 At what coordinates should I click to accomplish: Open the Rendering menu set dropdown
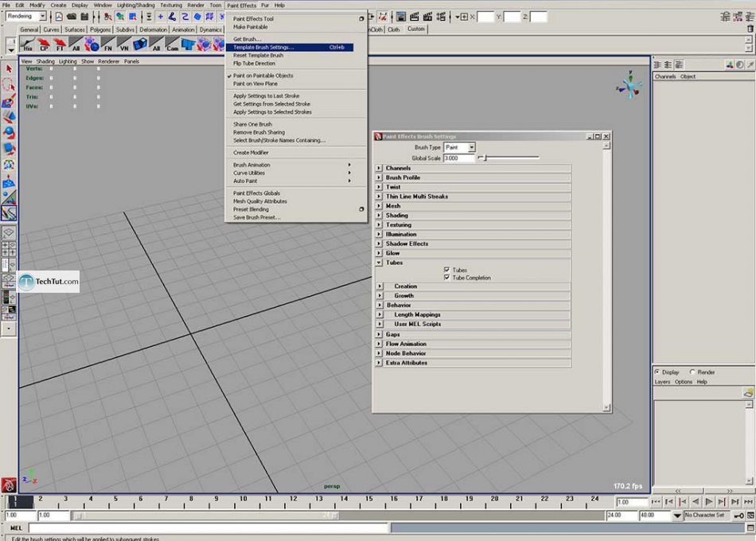(26, 17)
